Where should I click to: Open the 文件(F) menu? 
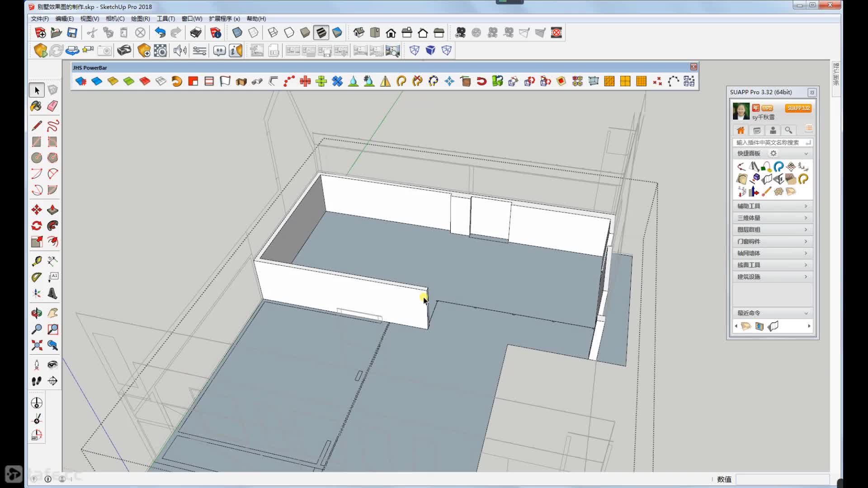coord(40,19)
